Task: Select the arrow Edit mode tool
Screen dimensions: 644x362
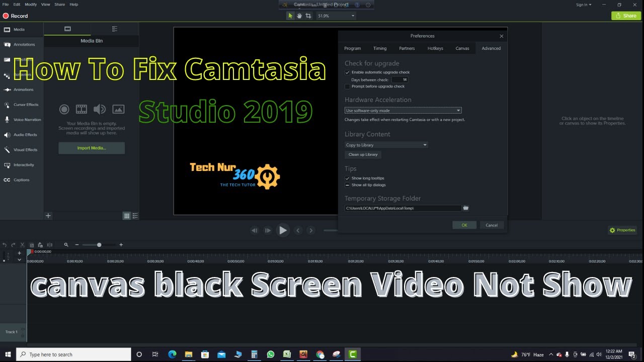Action: tap(290, 16)
